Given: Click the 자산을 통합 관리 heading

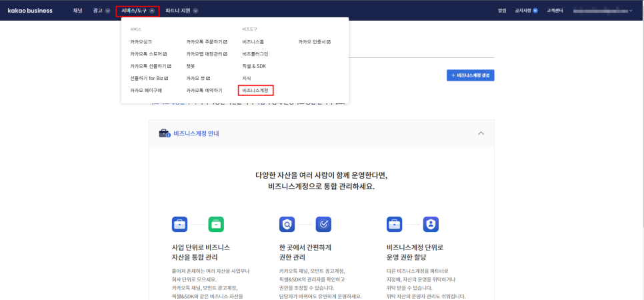Looking at the screenshot, I should coord(195,258).
